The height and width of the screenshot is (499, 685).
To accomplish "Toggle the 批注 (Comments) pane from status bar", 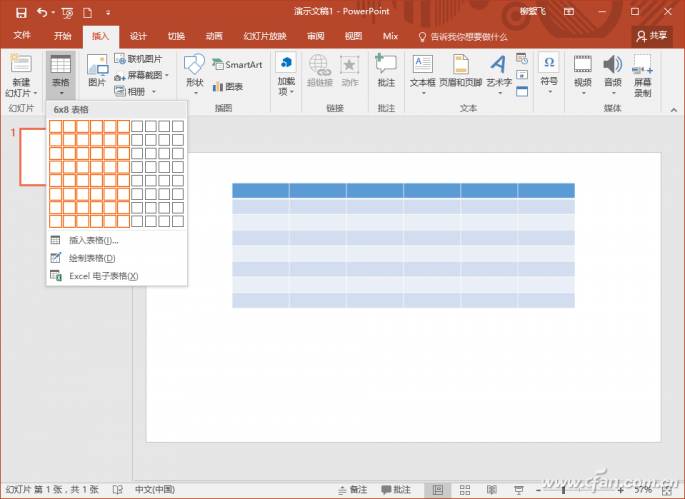I will click(x=396, y=489).
